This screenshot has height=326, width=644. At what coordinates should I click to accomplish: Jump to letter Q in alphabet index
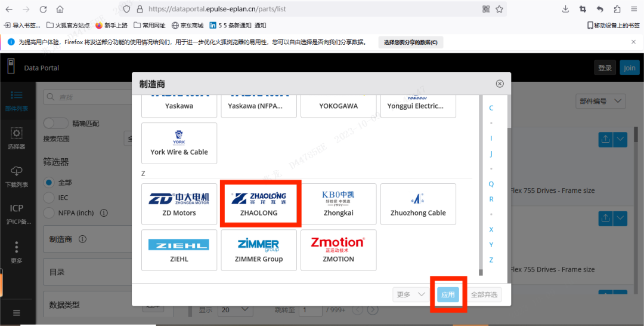tap(491, 184)
